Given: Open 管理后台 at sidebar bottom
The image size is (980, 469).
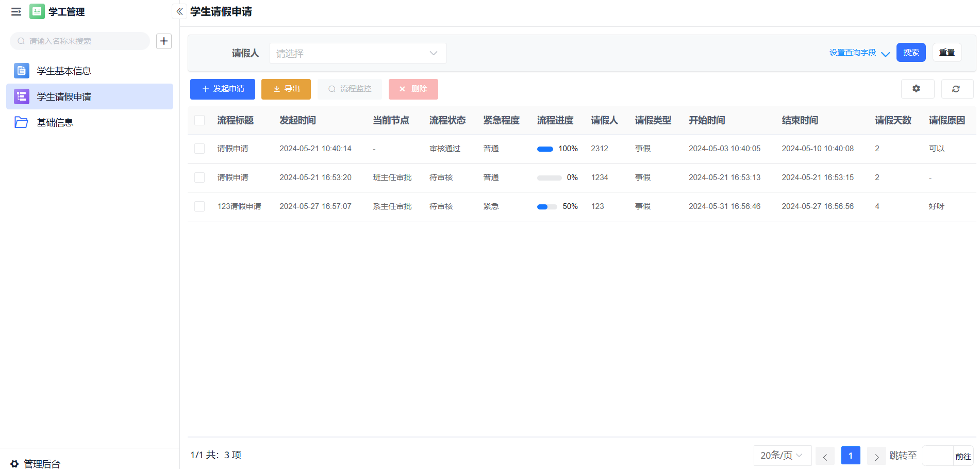Looking at the screenshot, I should click(x=36, y=463).
